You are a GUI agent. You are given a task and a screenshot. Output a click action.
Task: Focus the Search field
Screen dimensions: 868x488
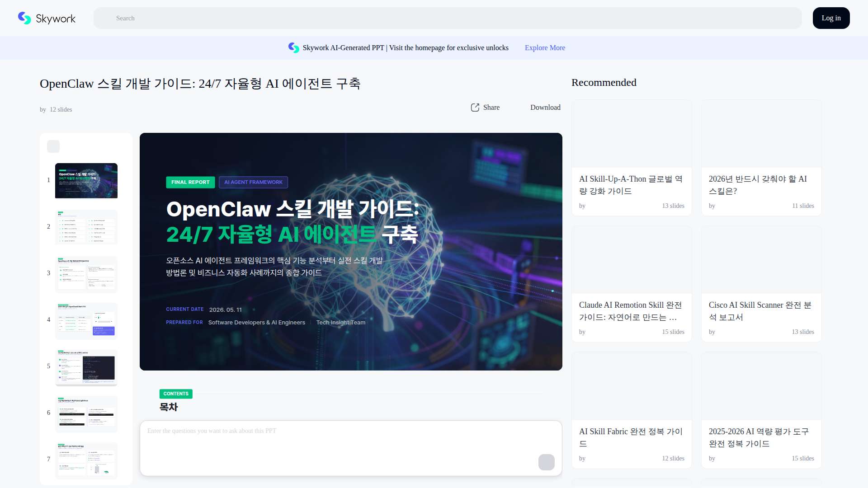click(448, 18)
